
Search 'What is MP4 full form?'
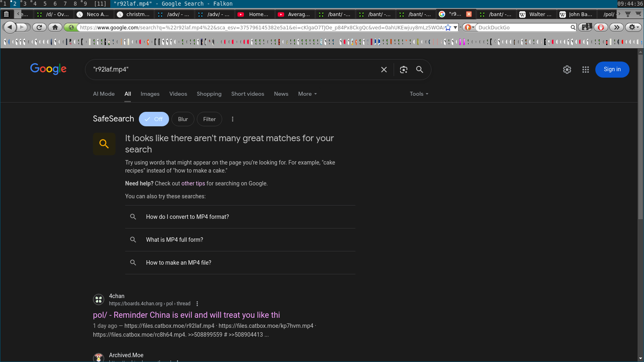pos(240,240)
